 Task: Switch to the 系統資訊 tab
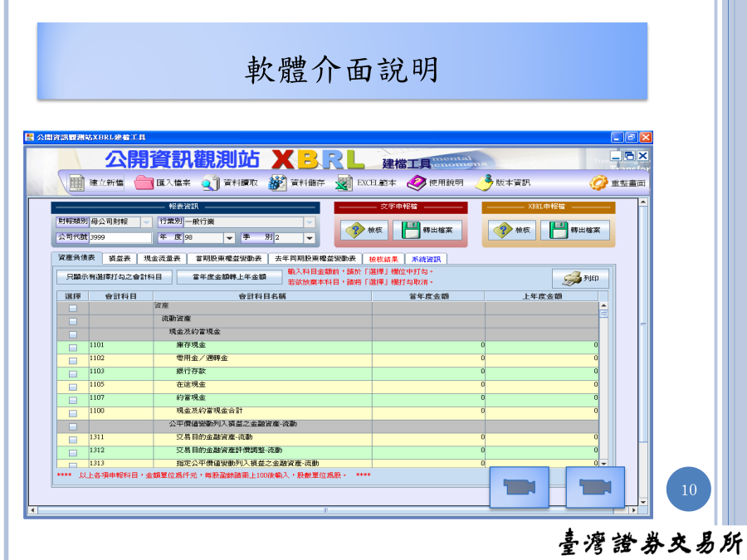point(427,259)
